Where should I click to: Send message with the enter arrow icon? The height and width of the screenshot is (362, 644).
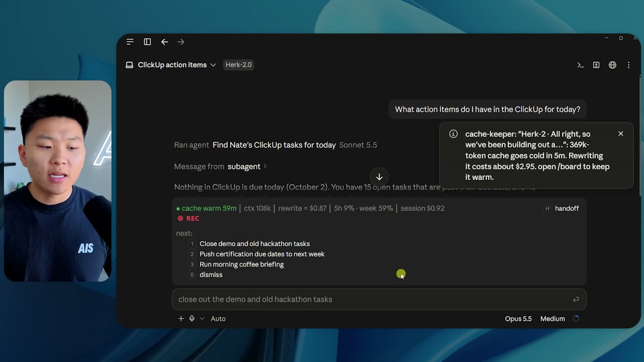point(576,299)
